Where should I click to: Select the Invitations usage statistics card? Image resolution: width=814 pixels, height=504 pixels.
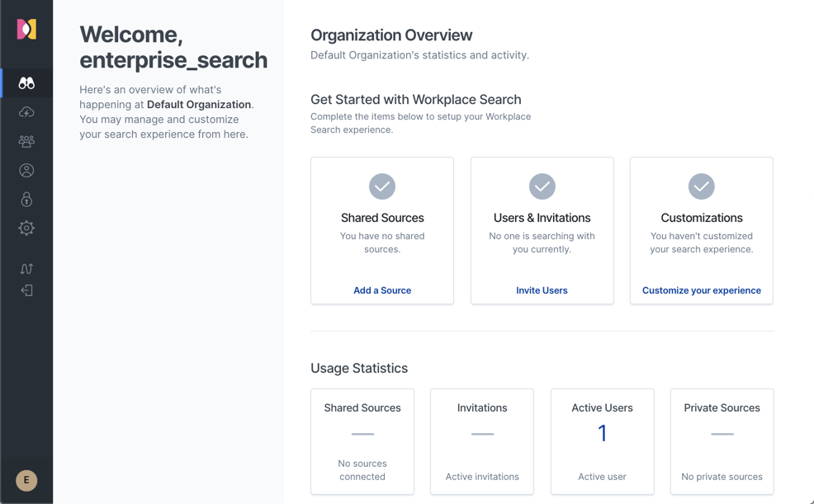(482, 441)
